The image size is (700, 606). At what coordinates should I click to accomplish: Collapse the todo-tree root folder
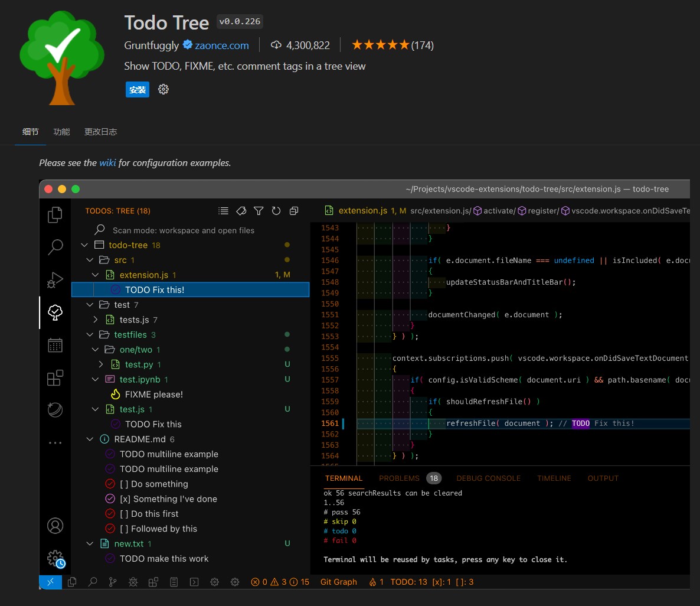(84, 245)
